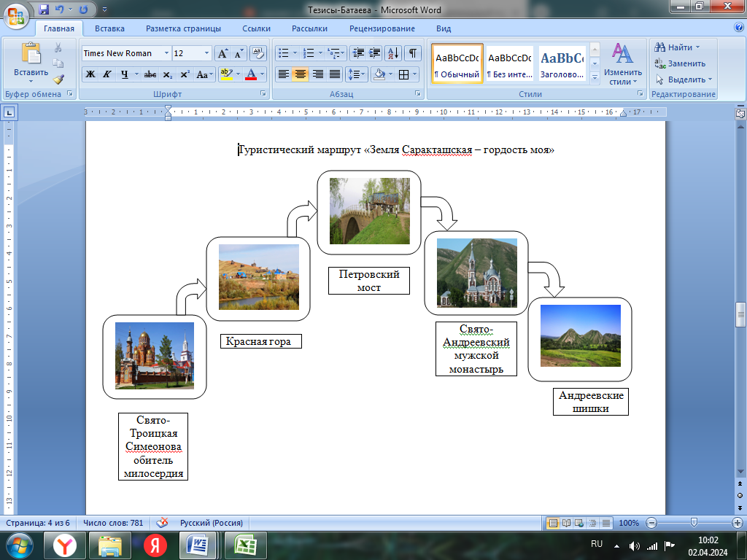
Task: Click the zoom slider handle in status bar
Action: [693, 523]
